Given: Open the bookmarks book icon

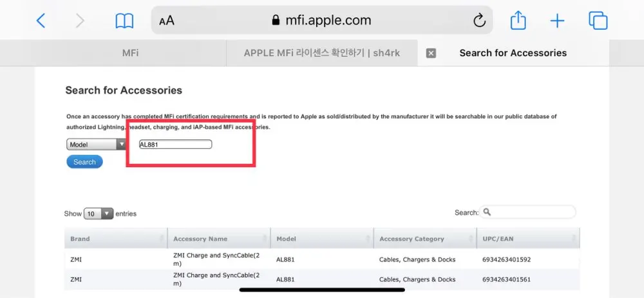Looking at the screenshot, I should [124, 21].
